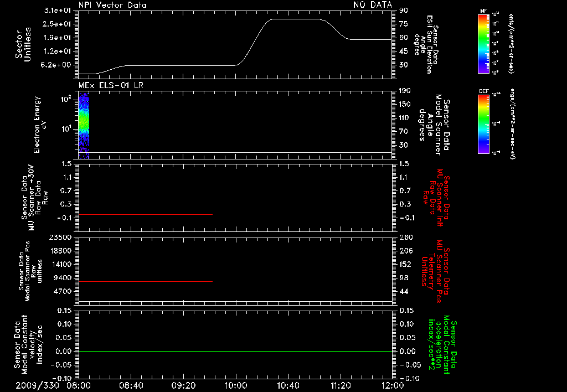567x392 pixels.
Task: Click the electron energy spectrogram data block
Action: 84,126
